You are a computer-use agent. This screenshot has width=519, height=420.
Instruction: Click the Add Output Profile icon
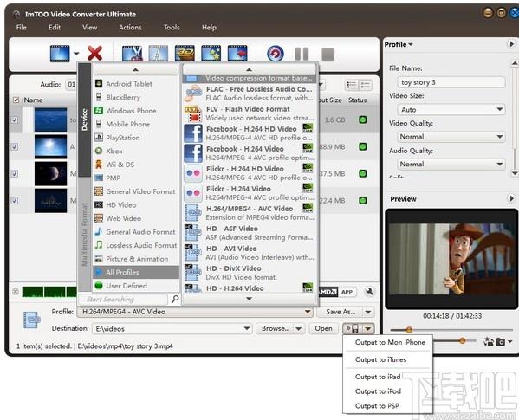pyautogui.click(x=237, y=54)
